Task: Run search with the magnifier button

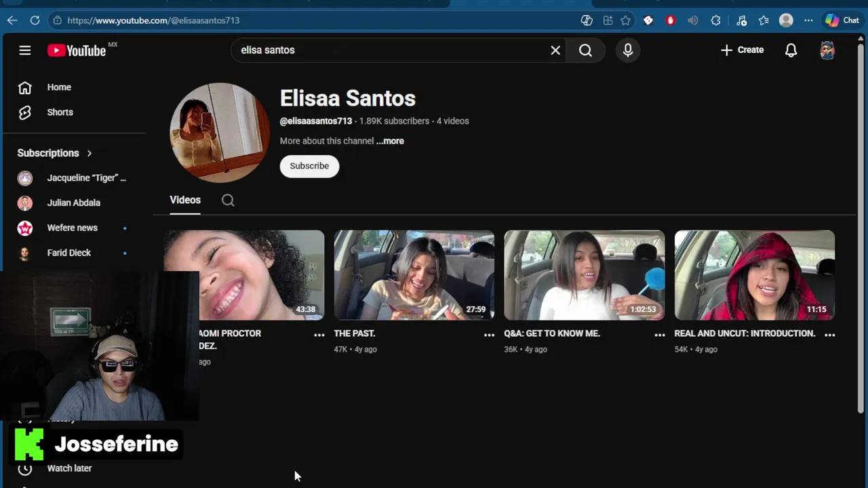Action: click(586, 50)
